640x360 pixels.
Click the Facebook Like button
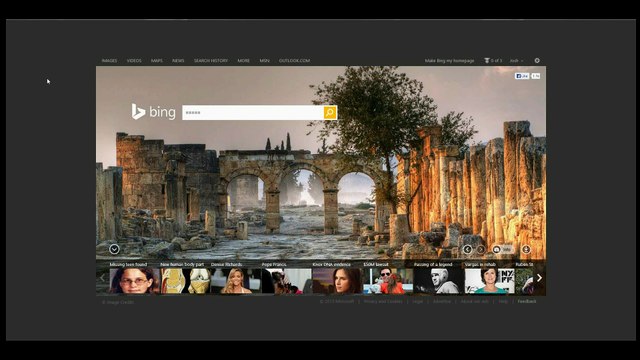click(522, 76)
